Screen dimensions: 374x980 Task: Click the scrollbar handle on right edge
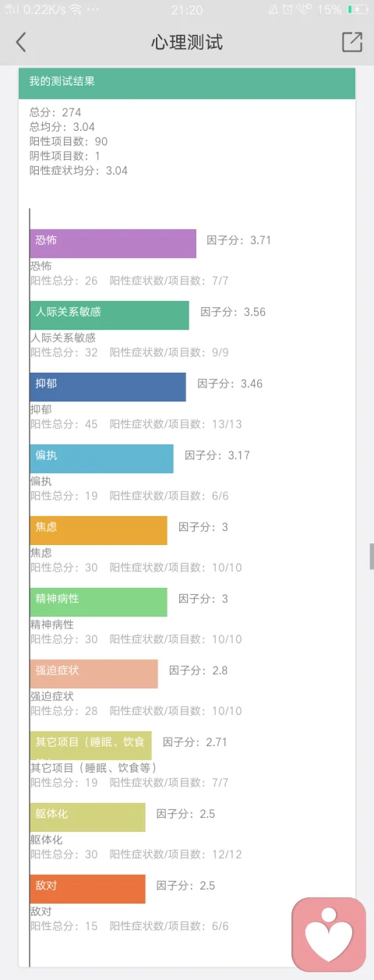[372, 557]
